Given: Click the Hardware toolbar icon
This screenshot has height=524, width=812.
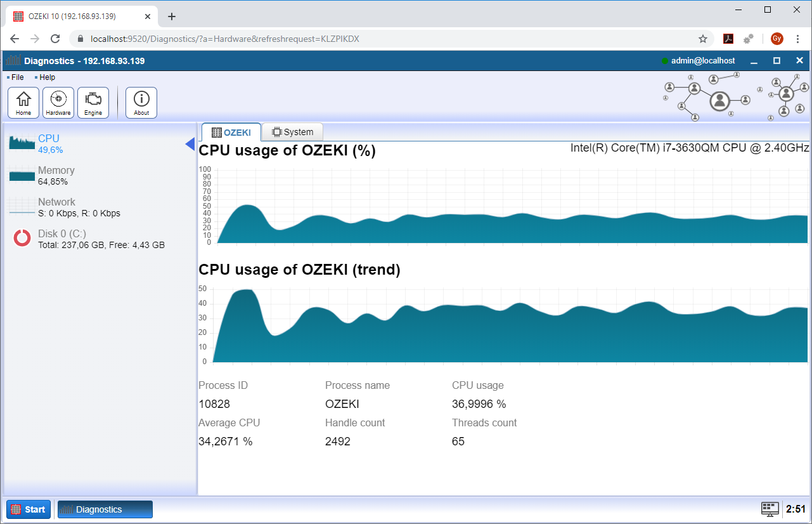Looking at the screenshot, I should point(58,103).
